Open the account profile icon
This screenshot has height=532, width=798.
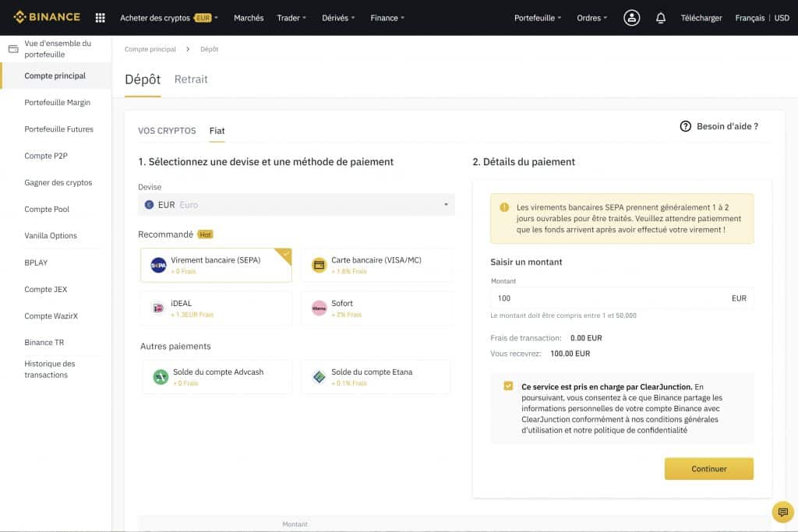631,17
